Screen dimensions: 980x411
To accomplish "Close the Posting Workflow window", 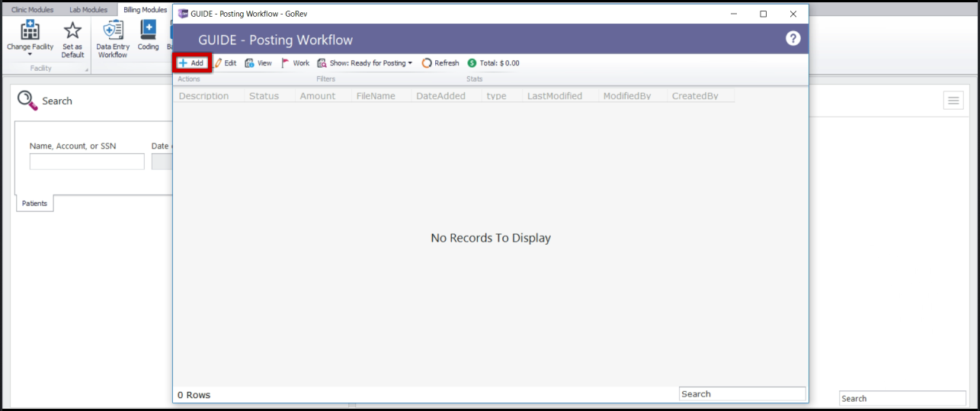I will 793,14.
